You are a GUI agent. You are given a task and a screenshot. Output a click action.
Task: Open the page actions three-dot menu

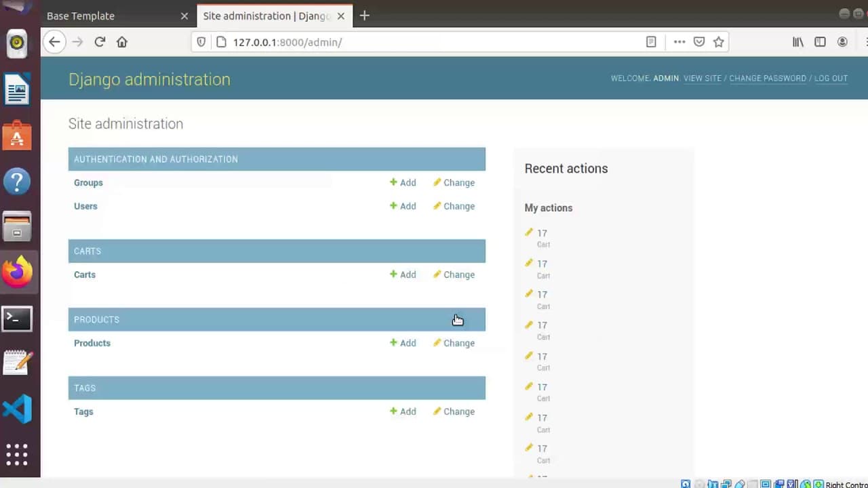pos(679,42)
